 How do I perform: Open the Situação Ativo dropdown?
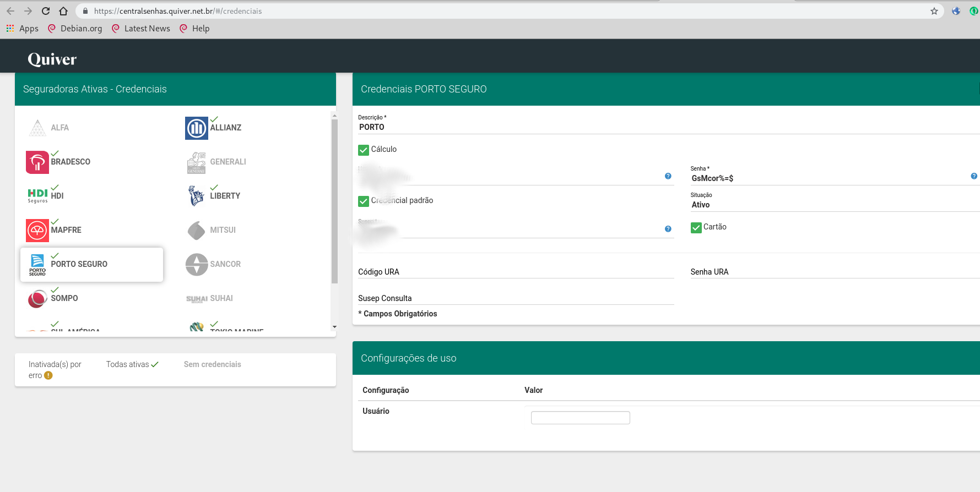(x=835, y=205)
